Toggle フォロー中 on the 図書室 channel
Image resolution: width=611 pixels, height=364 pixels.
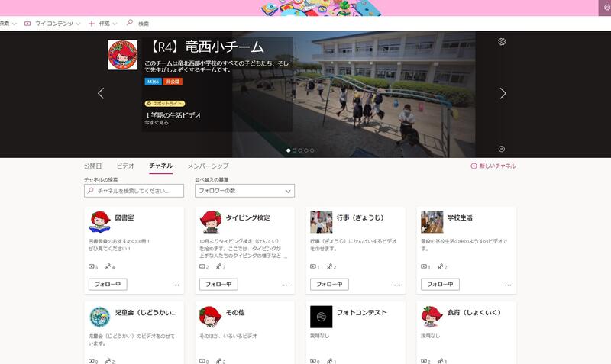pos(108,284)
